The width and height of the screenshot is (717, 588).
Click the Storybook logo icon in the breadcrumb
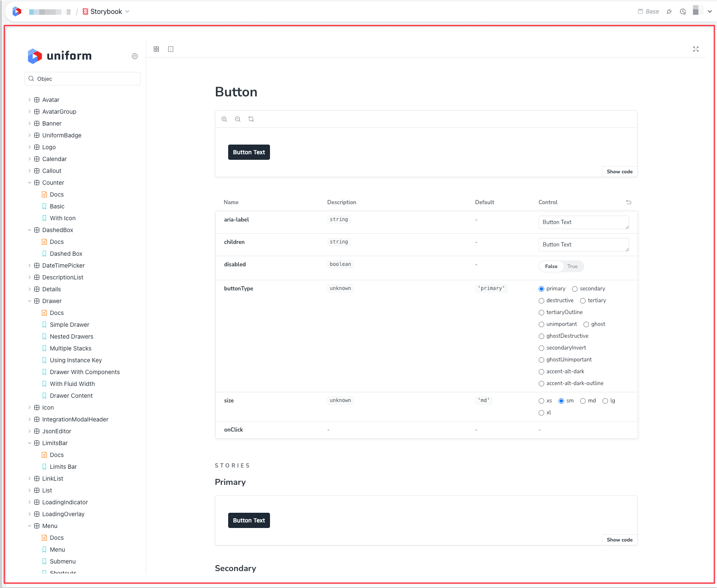pos(85,11)
